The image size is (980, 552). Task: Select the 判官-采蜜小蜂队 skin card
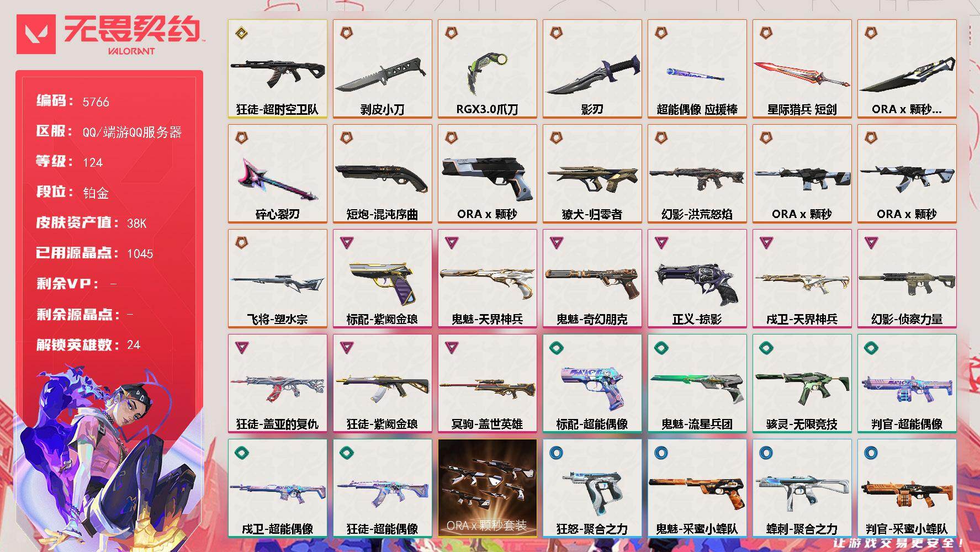click(x=907, y=488)
